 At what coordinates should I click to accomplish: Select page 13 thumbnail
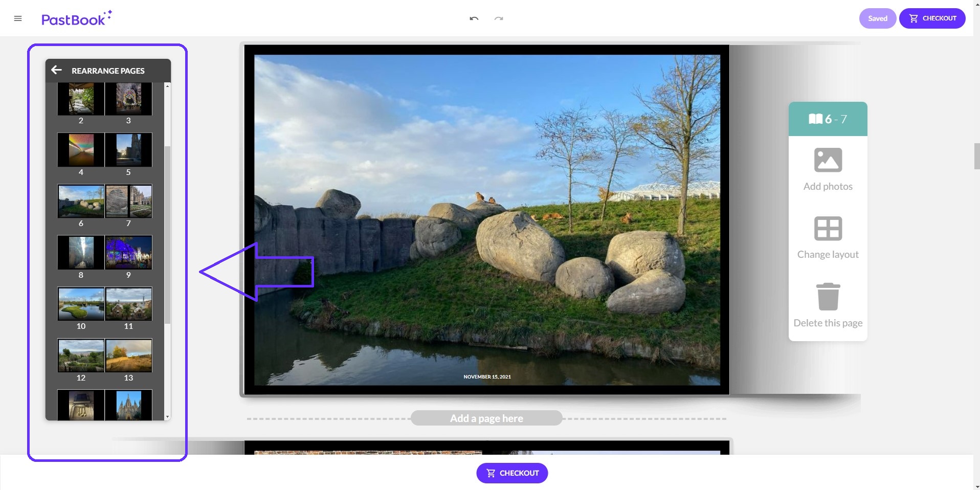tap(128, 355)
